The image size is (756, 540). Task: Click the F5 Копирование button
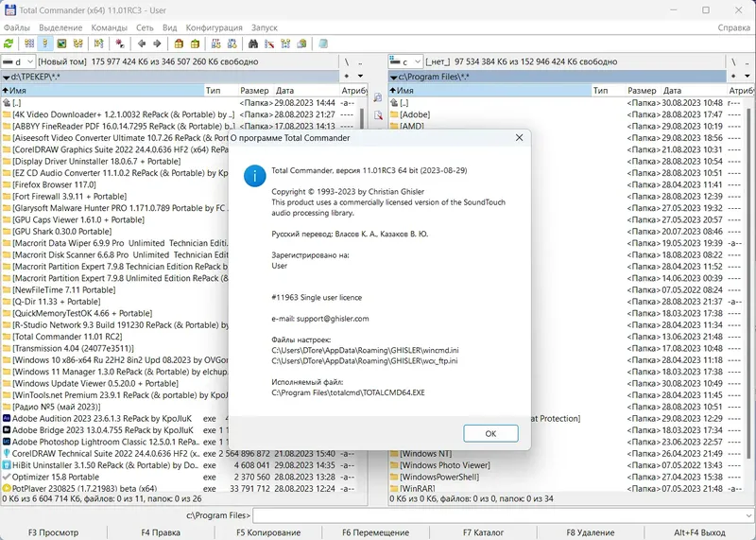point(268,532)
